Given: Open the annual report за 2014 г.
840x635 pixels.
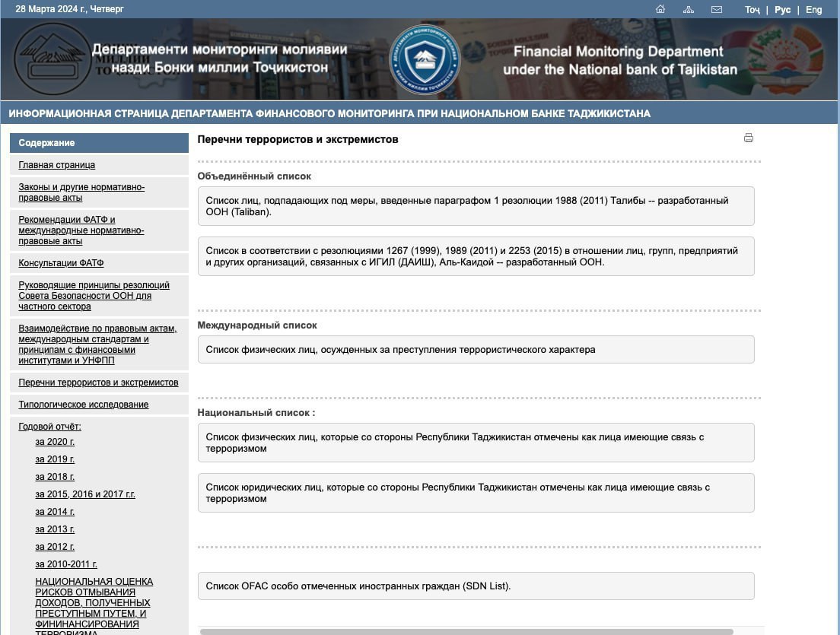Looking at the screenshot, I should (x=55, y=512).
